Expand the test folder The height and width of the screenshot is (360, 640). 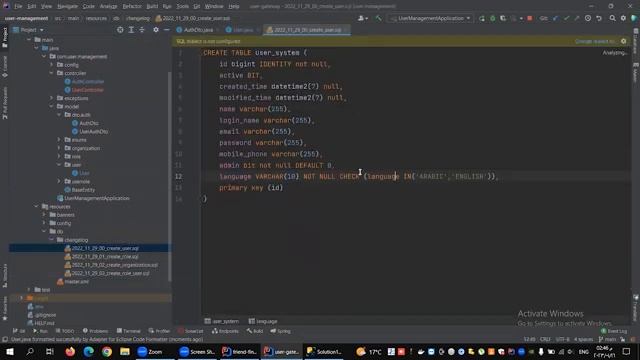tap(29, 290)
